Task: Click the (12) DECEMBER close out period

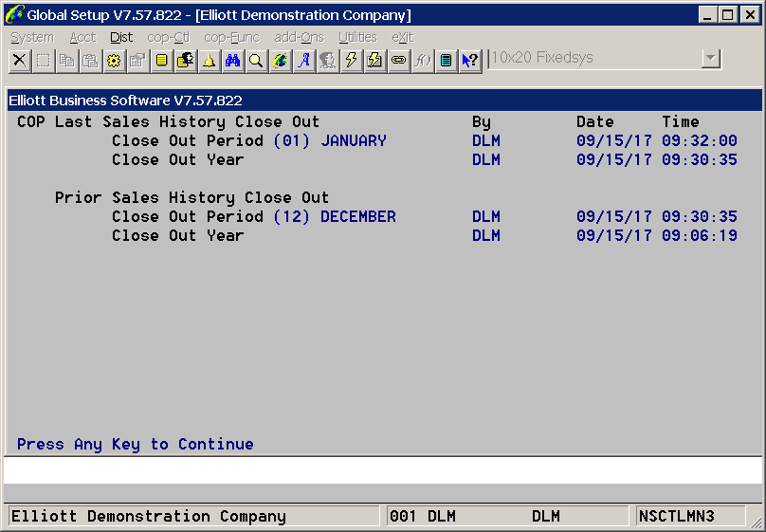Action: [x=335, y=216]
